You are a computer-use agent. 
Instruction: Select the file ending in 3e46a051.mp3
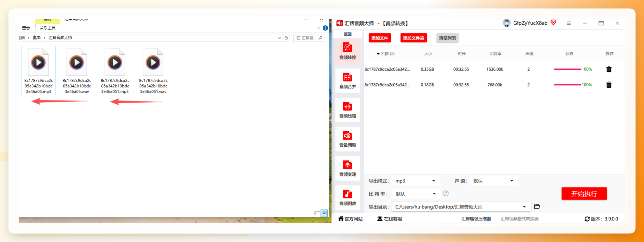(x=115, y=71)
